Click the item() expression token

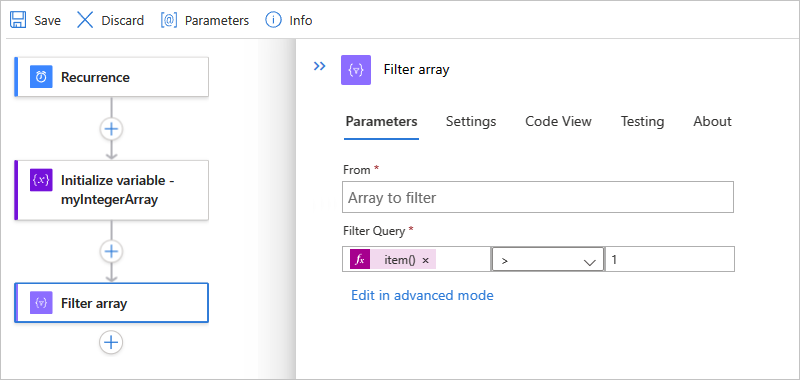click(x=393, y=260)
